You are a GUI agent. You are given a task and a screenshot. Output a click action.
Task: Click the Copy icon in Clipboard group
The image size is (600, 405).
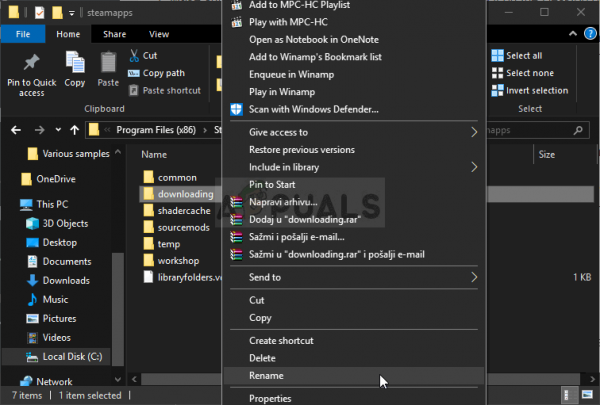(75, 62)
